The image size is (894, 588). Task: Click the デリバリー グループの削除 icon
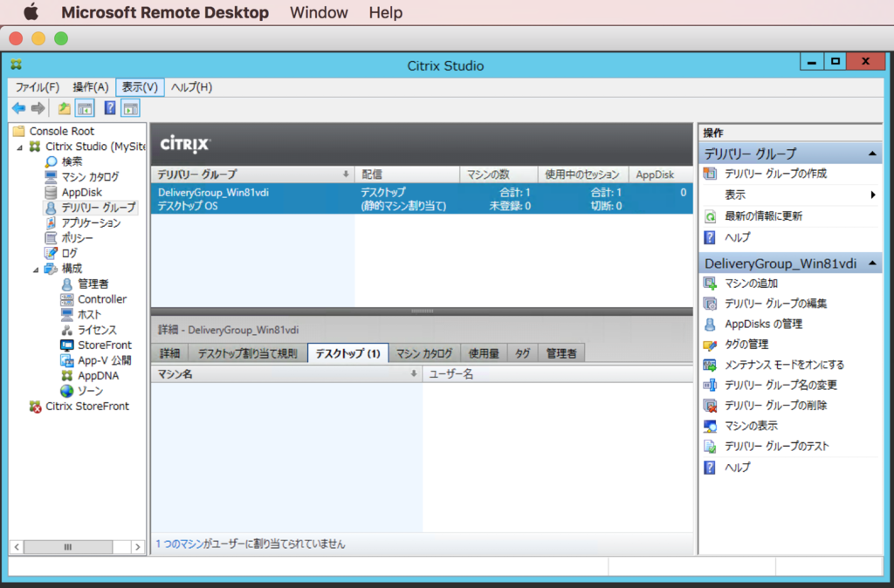pos(710,406)
